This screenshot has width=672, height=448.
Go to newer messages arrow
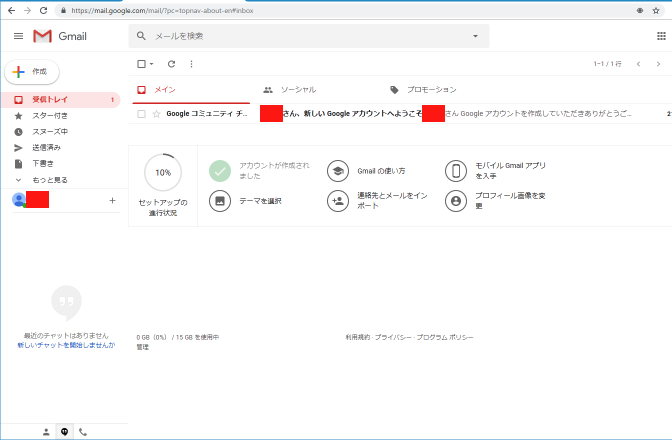coord(639,64)
